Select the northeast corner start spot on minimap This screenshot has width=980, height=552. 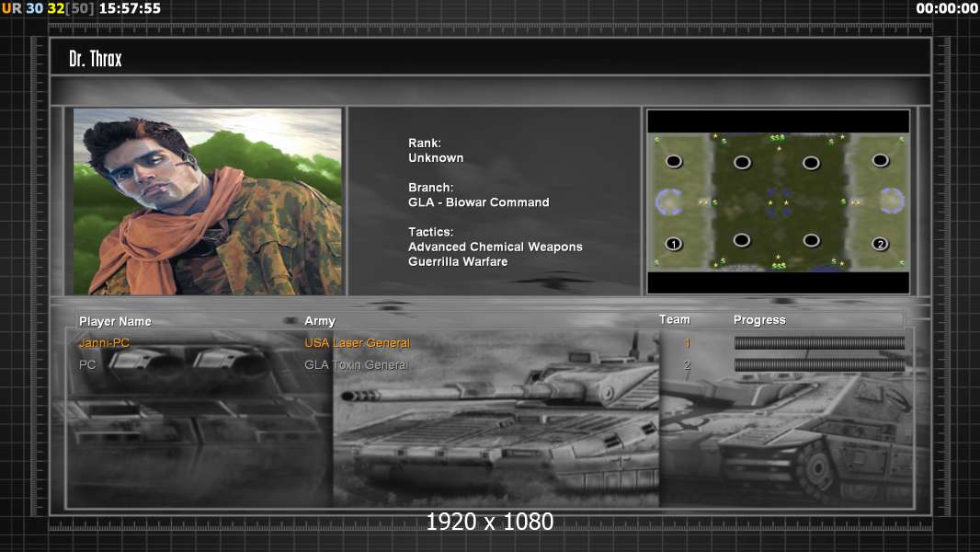click(880, 161)
